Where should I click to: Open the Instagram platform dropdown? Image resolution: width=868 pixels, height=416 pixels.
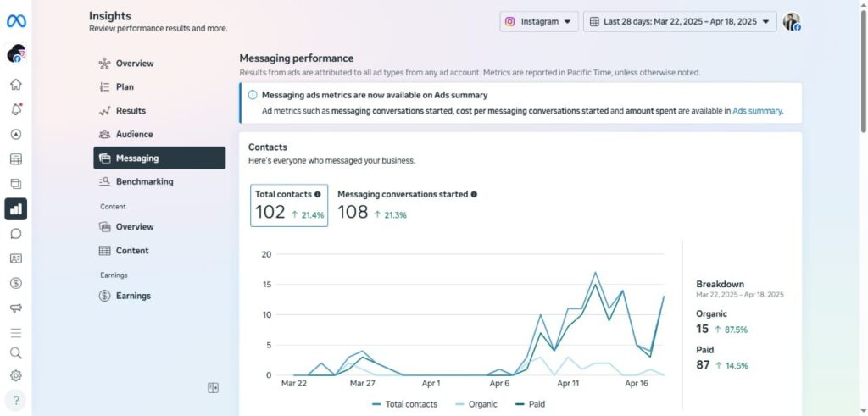coord(538,21)
